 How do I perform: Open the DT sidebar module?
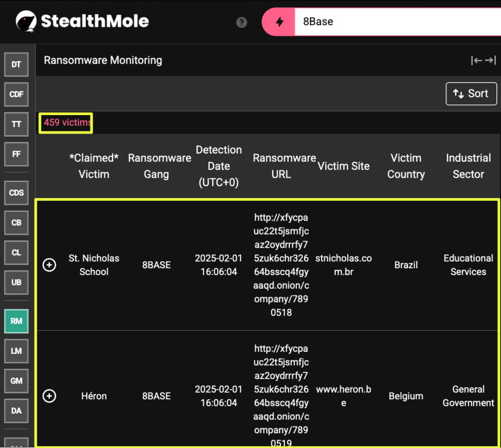click(16, 65)
